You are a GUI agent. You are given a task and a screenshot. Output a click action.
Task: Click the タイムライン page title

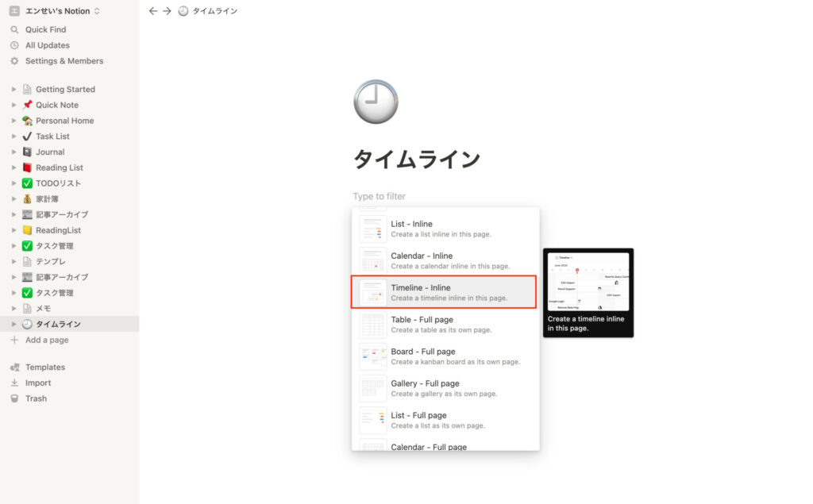coord(417,160)
